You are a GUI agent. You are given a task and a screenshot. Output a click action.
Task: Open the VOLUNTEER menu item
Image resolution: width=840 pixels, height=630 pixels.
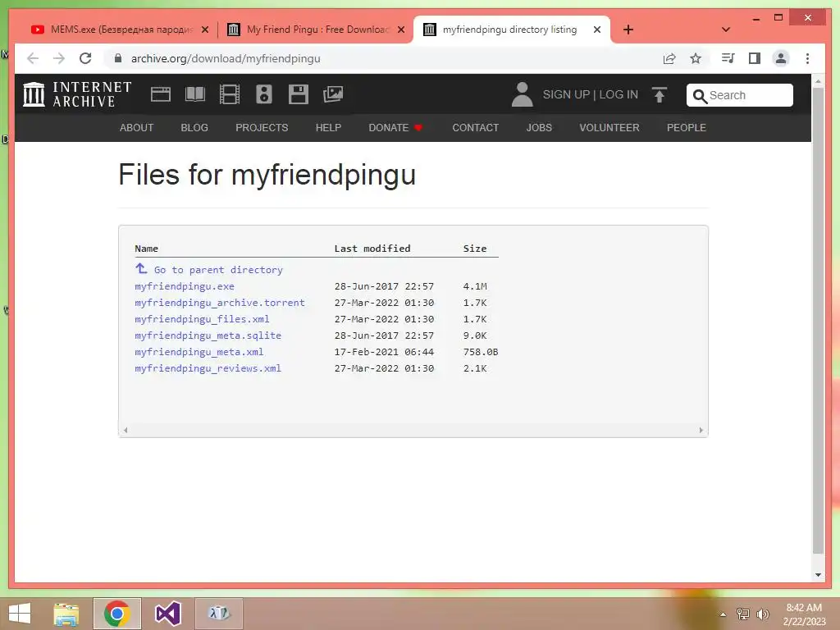pos(609,127)
